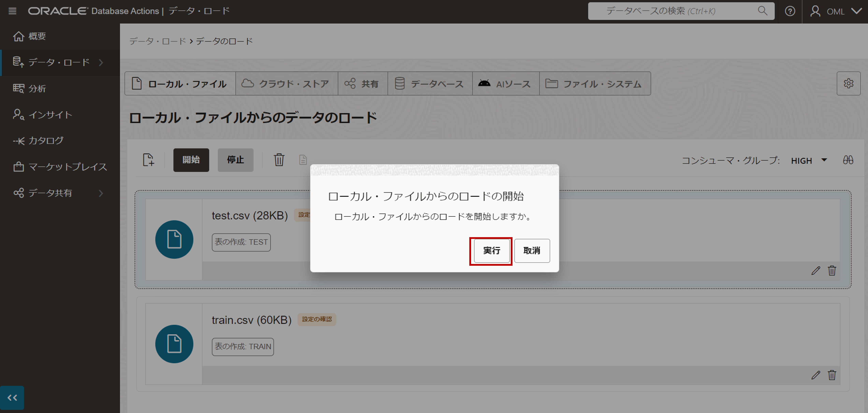Click the help question mark icon
Viewport: 868px width, 413px height.
(790, 11)
